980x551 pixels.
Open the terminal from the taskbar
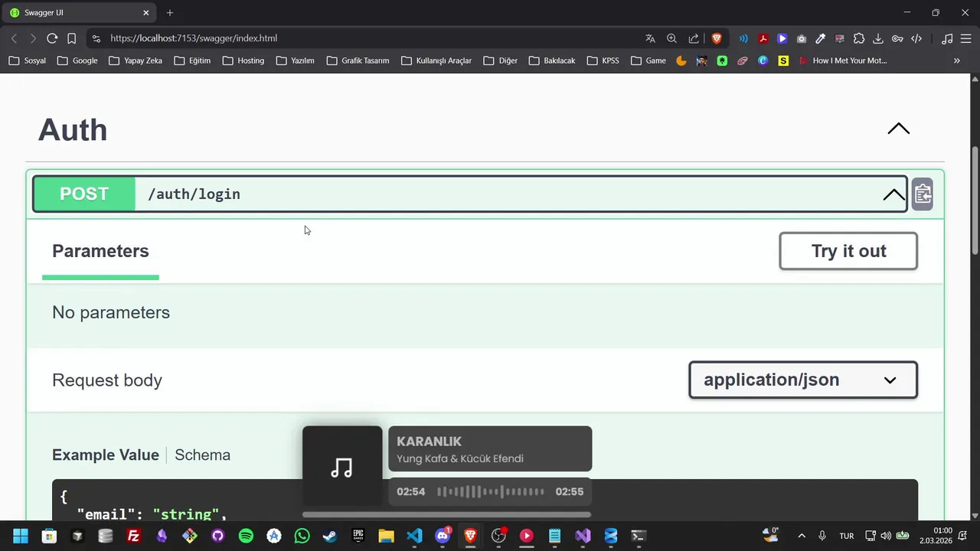coord(639,536)
